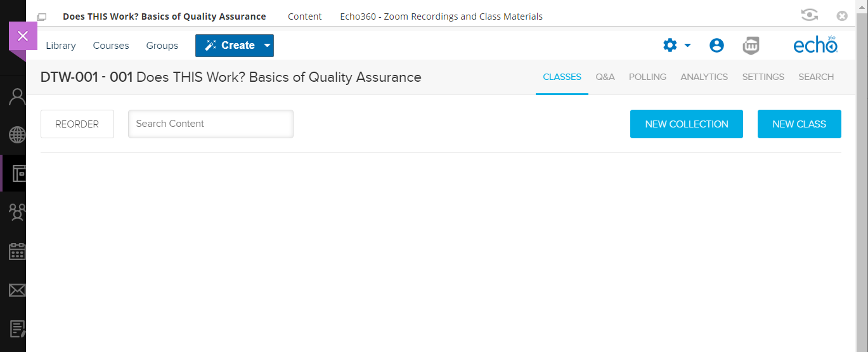
Task: Open the Library menu item
Action: pos(61,46)
